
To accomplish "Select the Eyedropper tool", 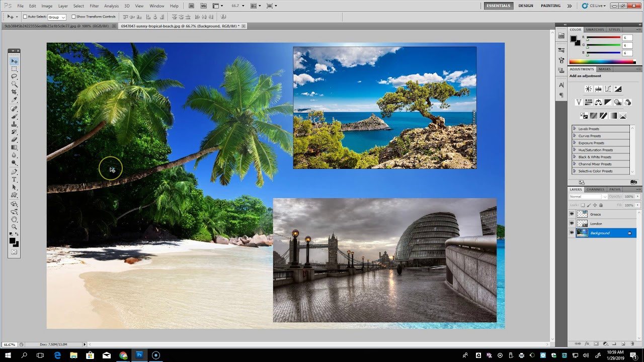I will (14, 100).
